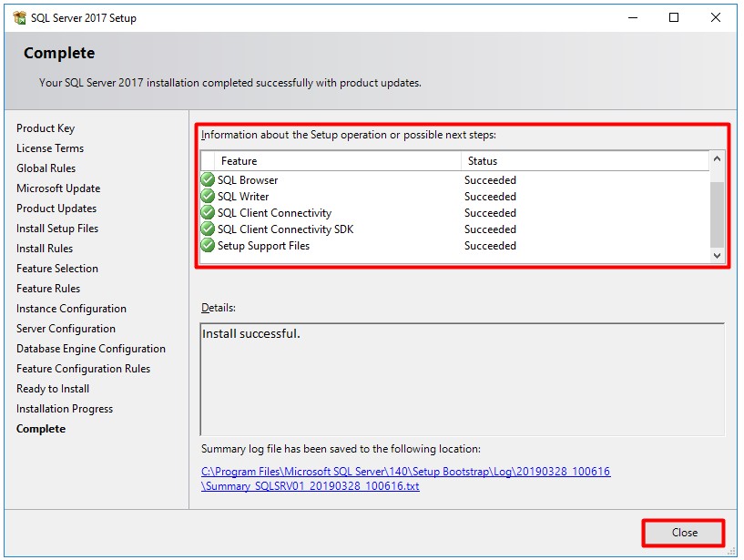The width and height of the screenshot is (744, 560).
Task: Click the Setup Support Files success icon
Action: click(208, 245)
